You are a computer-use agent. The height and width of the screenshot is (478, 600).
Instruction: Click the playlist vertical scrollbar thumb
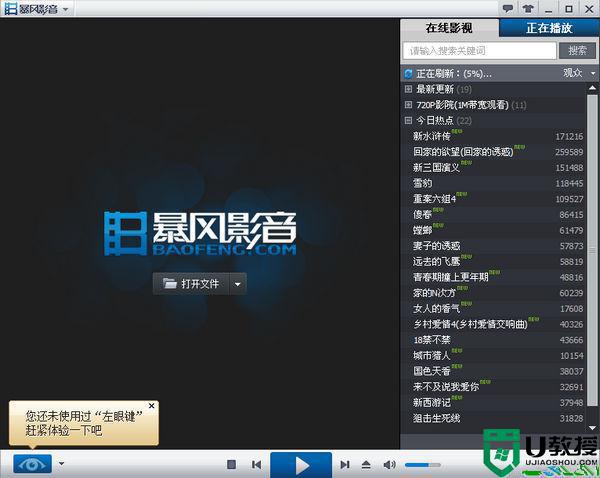(592, 250)
